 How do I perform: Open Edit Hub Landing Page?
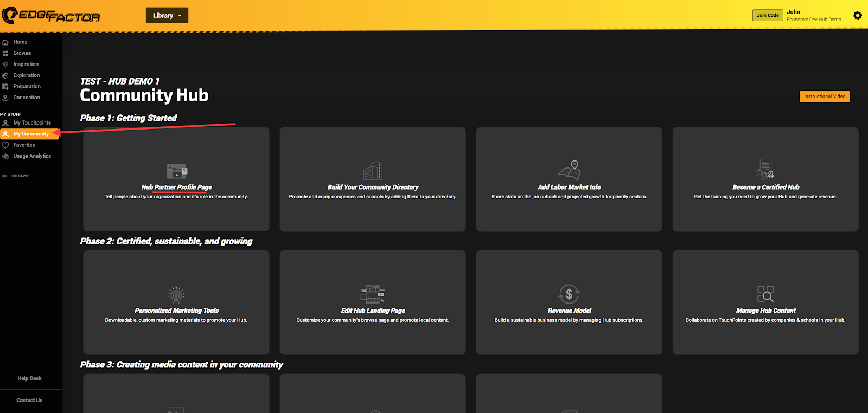373,311
